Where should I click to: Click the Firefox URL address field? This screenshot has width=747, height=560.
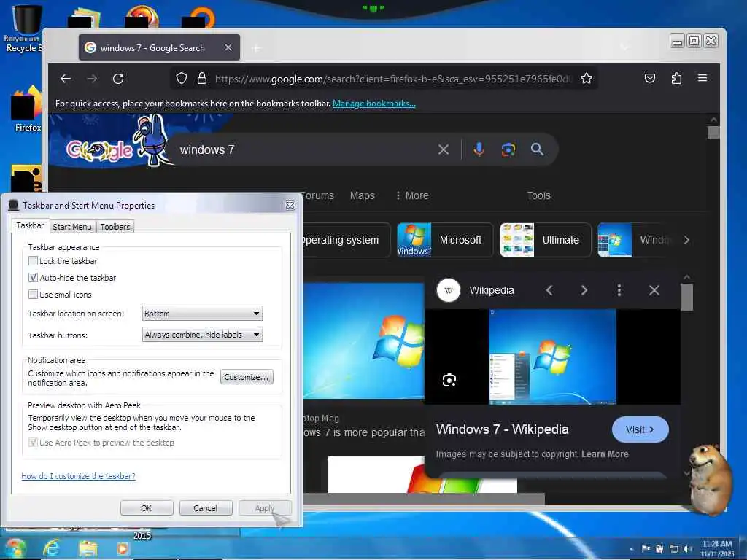[392, 79]
